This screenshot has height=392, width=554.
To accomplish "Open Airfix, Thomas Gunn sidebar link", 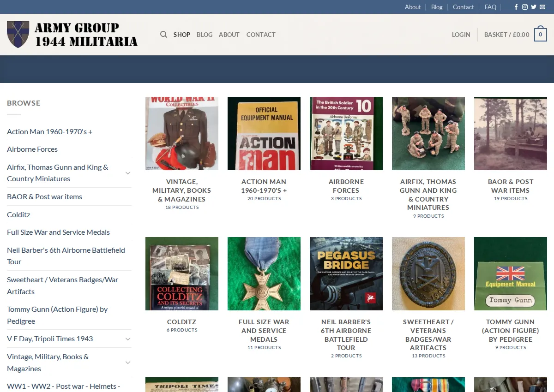I will pyautogui.click(x=58, y=173).
